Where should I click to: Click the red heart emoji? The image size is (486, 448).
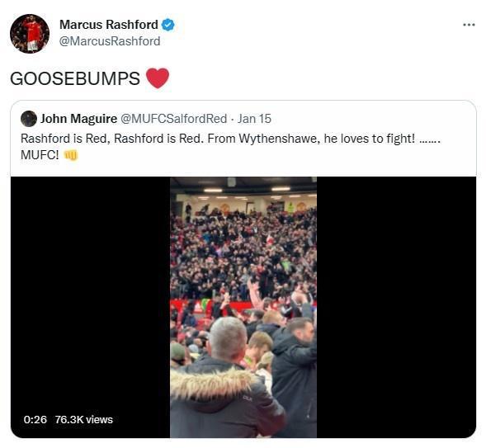pos(158,78)
